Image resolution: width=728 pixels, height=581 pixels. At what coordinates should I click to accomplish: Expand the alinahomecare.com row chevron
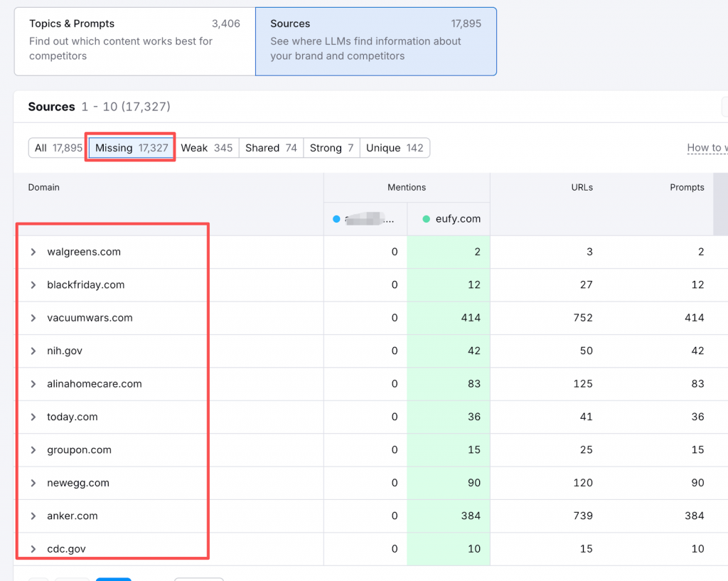[x=33, y=384]
